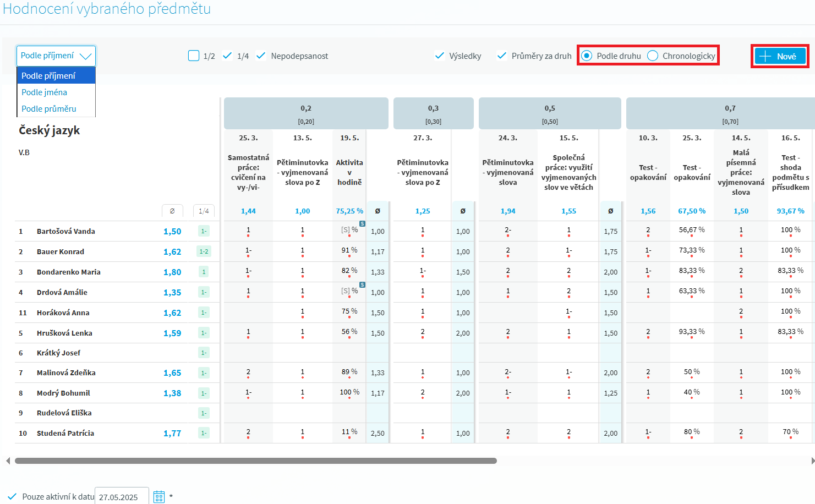This screenshot has width=815, height=504.
Task: Select the Chronologicky radio button
Action: click(x=653, y=56)
